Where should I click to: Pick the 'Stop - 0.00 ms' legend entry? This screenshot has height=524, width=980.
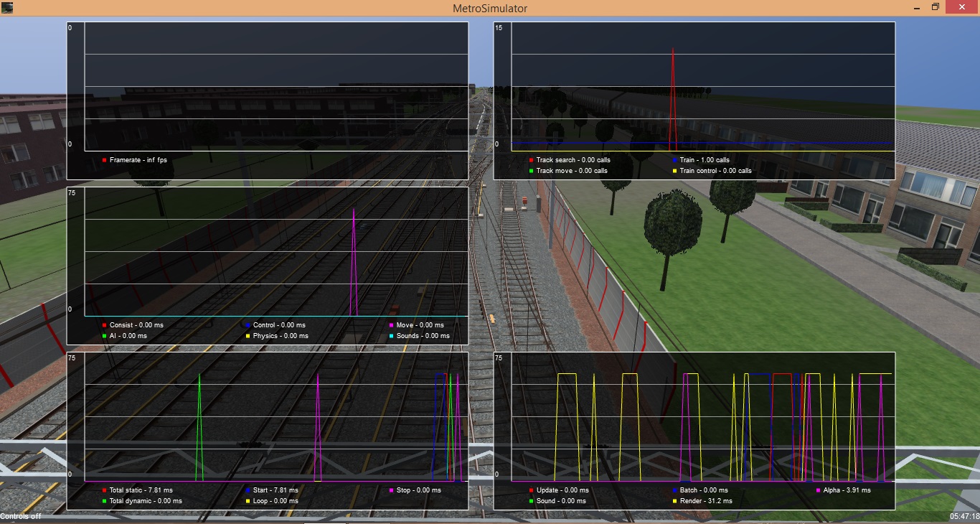419,490
